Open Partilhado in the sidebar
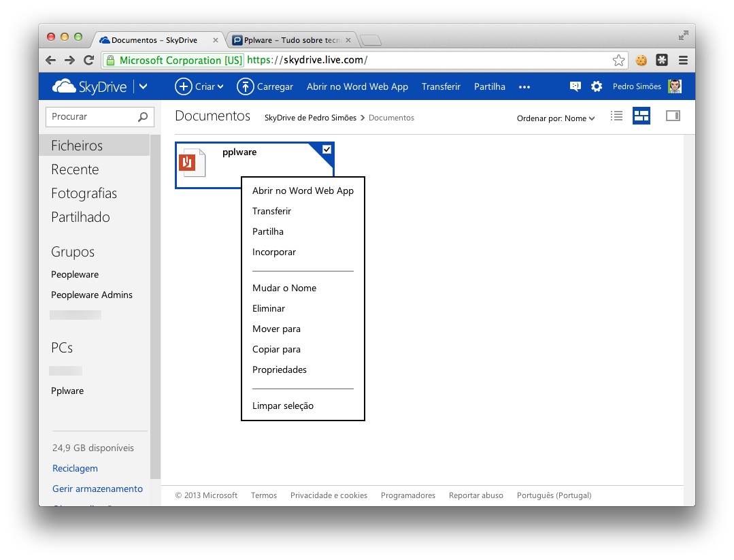This screenshot has height=560, width=734. (x=80, y=217)
